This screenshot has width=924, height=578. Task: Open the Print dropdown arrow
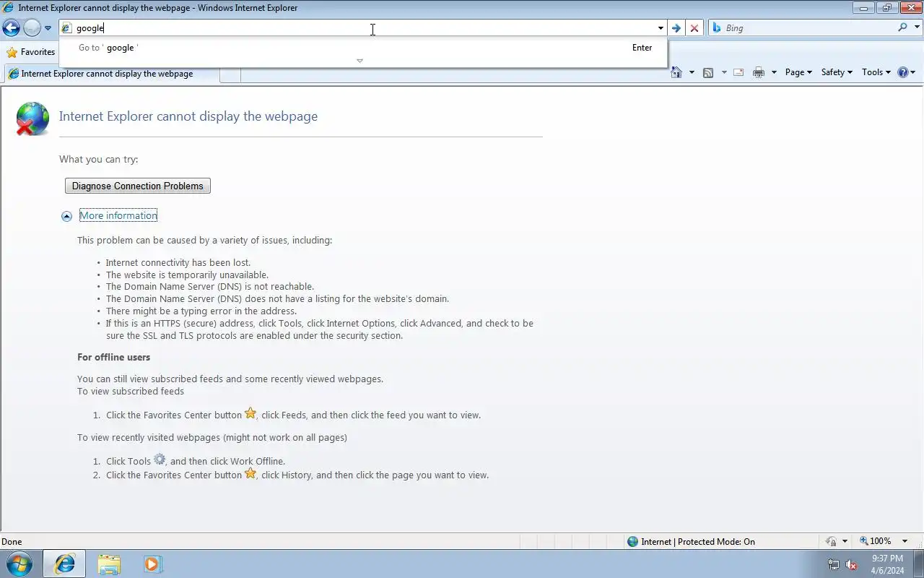(774, 72)
